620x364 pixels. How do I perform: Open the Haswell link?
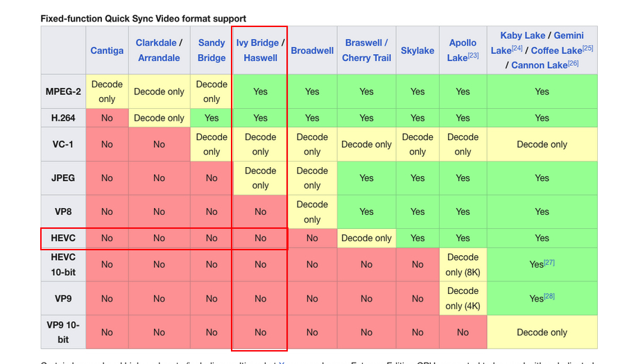[260, 58]
